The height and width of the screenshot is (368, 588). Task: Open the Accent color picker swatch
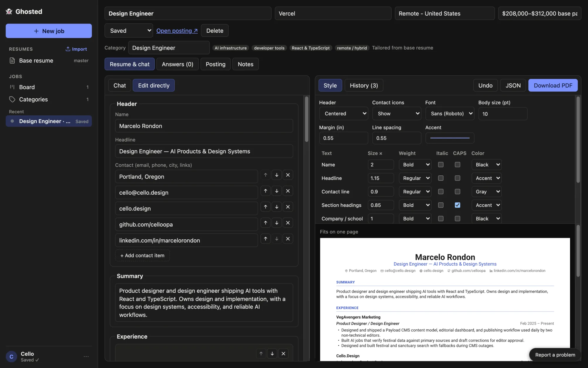pos(450,138)
